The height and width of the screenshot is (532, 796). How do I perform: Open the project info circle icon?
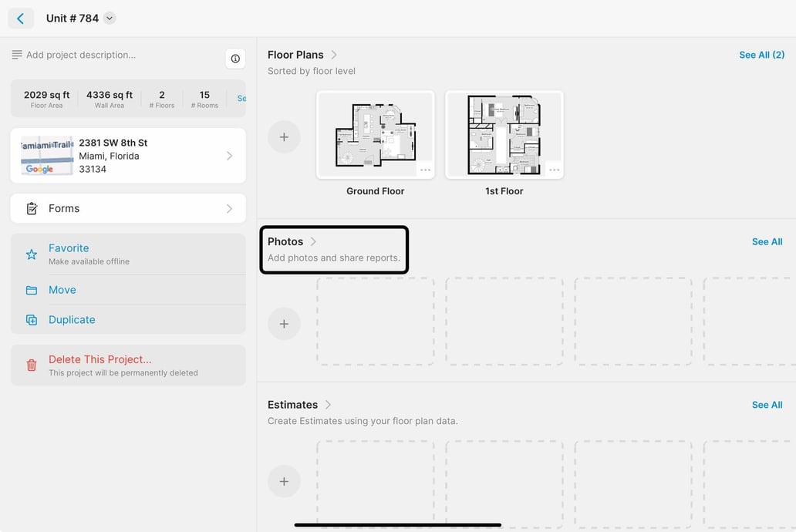235,59
